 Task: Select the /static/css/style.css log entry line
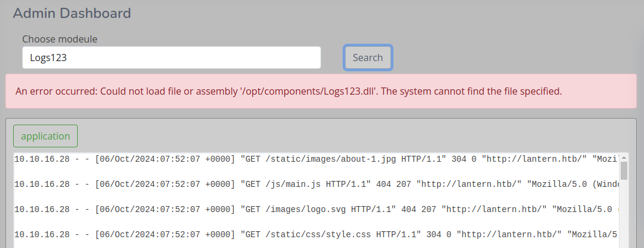(x=316, y=234)
